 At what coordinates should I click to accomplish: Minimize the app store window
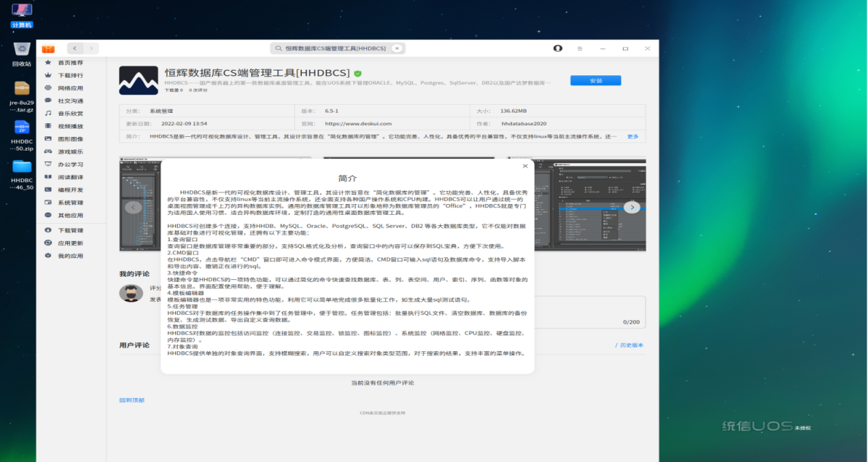pyautogui.click(x=602, y=49)
